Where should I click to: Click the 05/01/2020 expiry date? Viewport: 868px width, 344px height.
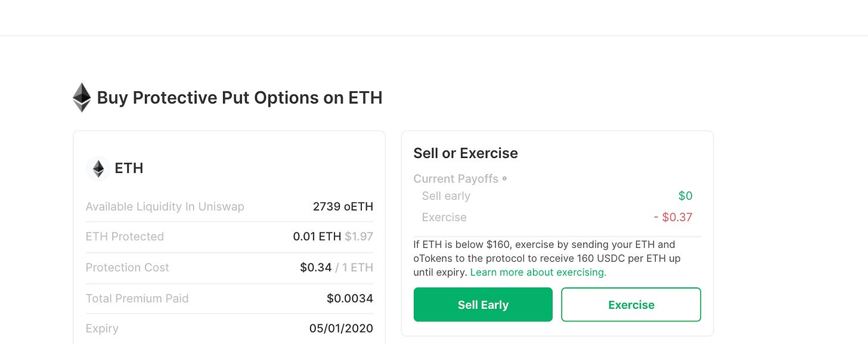pos(341,328)
